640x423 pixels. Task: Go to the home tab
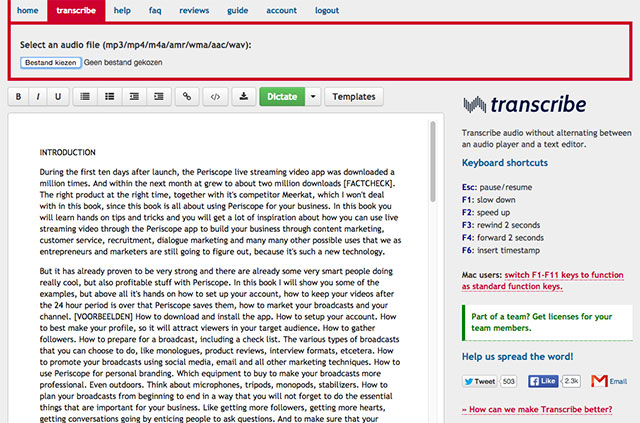pyautogui.click(x=27, y=11)
